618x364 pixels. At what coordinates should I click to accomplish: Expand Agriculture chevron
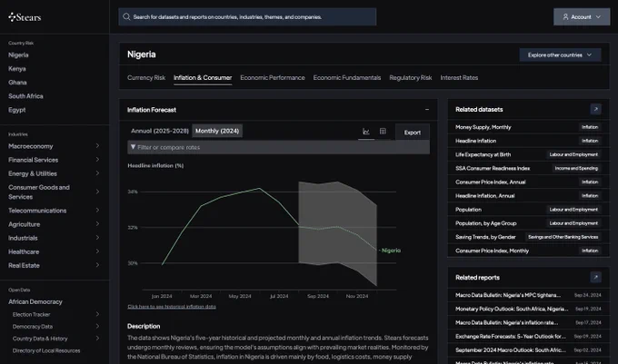pos(97,224)
